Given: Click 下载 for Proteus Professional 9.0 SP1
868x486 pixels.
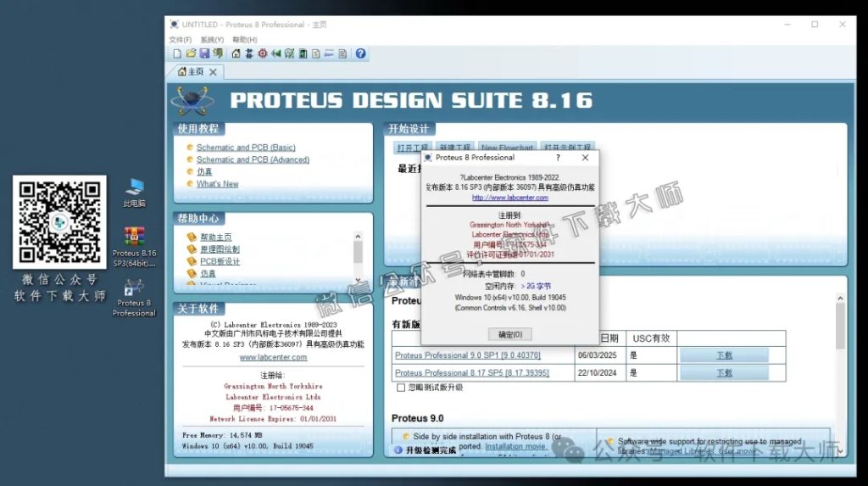Looking at the screenshot, I should pos(724,355).
